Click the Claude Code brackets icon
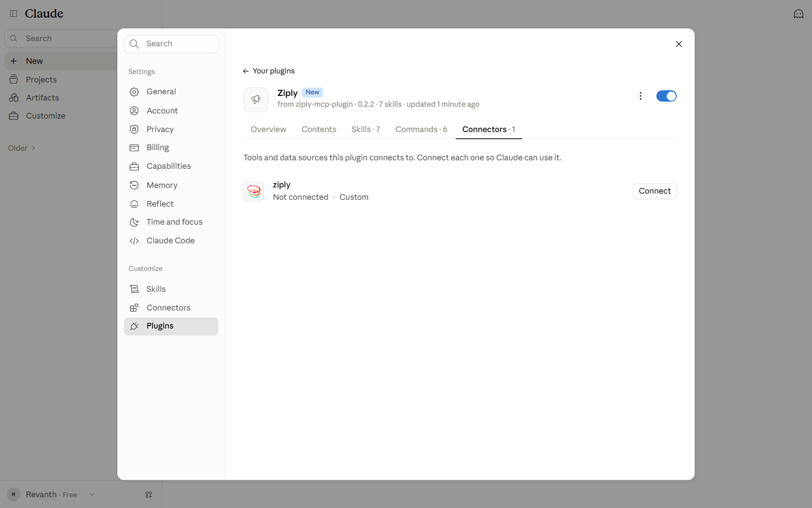Image resolution: width=812 pixels, height=508 pixels. click(134, 241)
